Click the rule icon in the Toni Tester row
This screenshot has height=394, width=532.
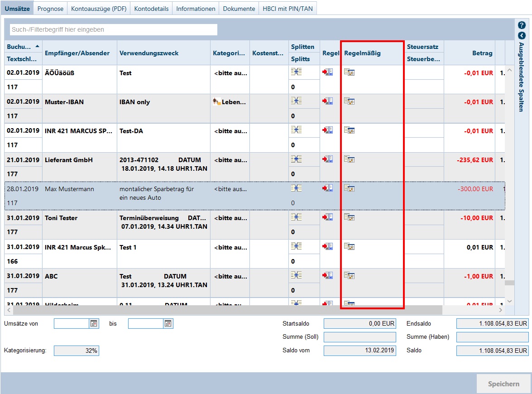coord(327,217)
